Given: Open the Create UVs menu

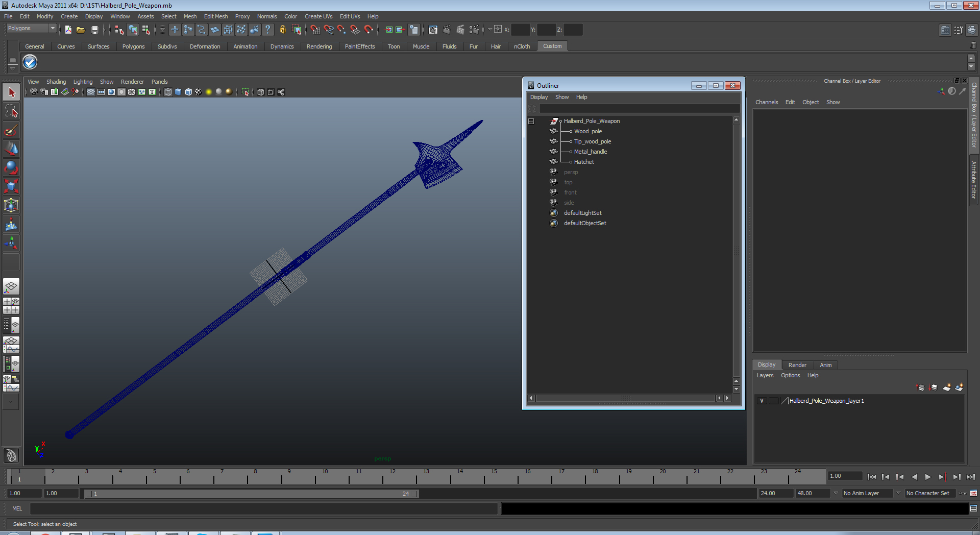Looking at the screenshot, I should tap(318, 16).
